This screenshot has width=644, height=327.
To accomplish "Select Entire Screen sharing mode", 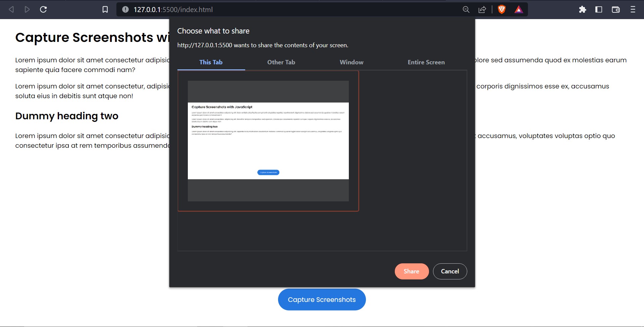I will tap(426, 62).
